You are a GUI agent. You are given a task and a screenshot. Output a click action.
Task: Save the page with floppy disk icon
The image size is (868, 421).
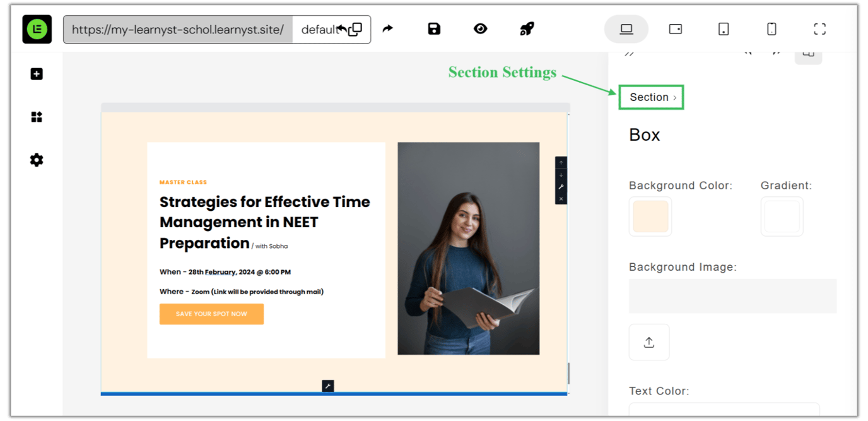point(434,29)
